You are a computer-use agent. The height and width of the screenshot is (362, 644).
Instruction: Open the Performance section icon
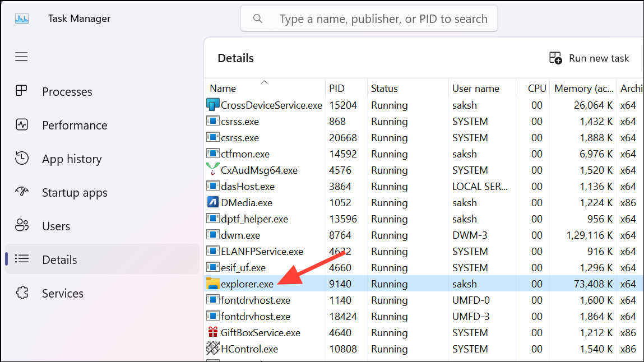click(x=21, y=125)
